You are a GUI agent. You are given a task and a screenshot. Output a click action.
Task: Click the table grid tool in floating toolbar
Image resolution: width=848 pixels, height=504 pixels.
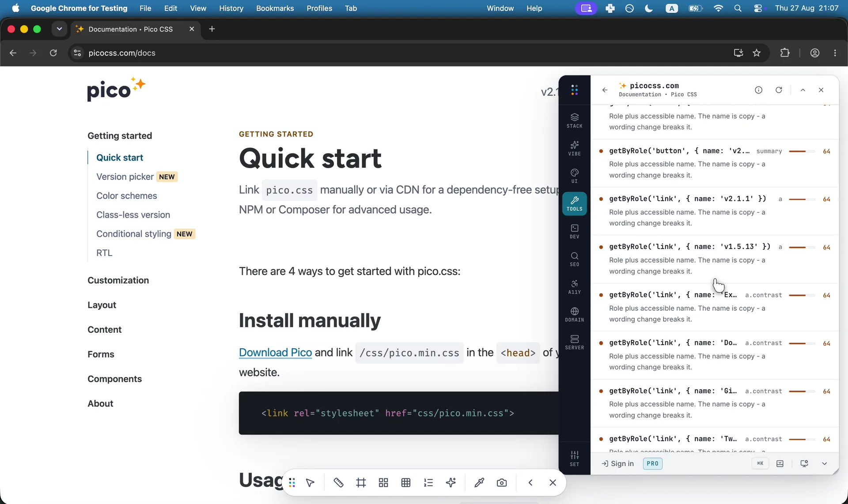coord(406,483)
